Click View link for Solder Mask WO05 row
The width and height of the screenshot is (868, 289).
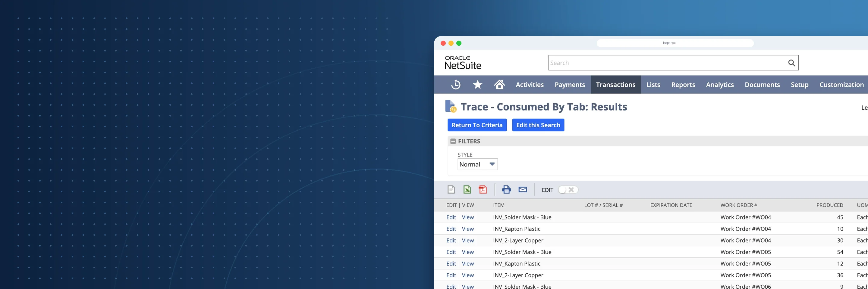click(468, 252)
